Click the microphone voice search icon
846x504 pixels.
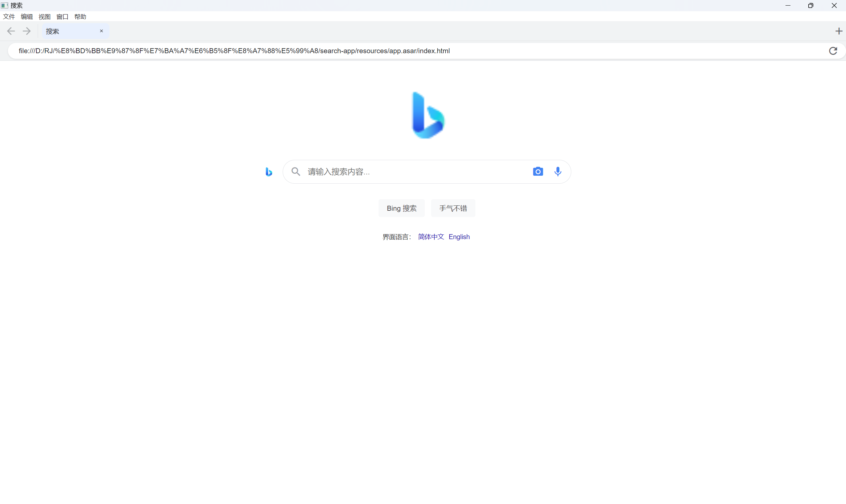tap(558, 171)
